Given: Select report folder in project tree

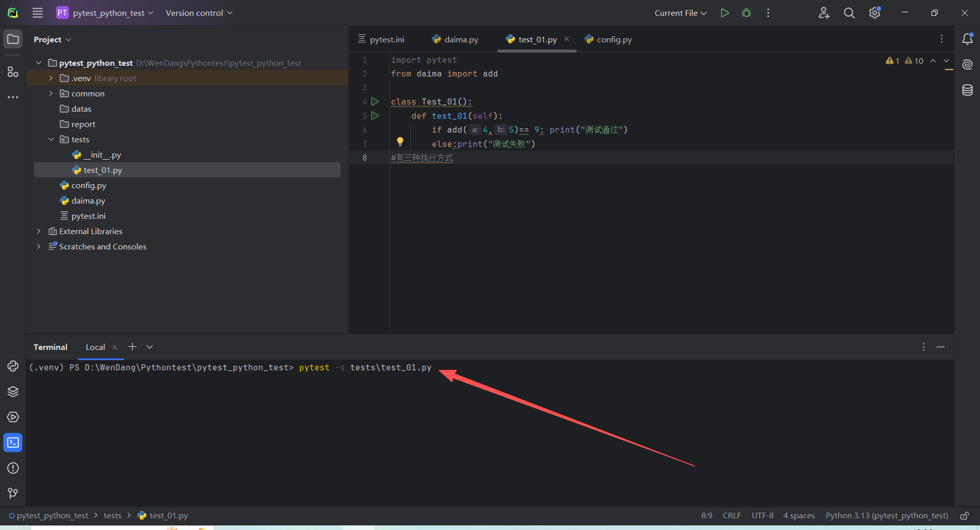Looking at the screenshot, I should pos(83,124).
